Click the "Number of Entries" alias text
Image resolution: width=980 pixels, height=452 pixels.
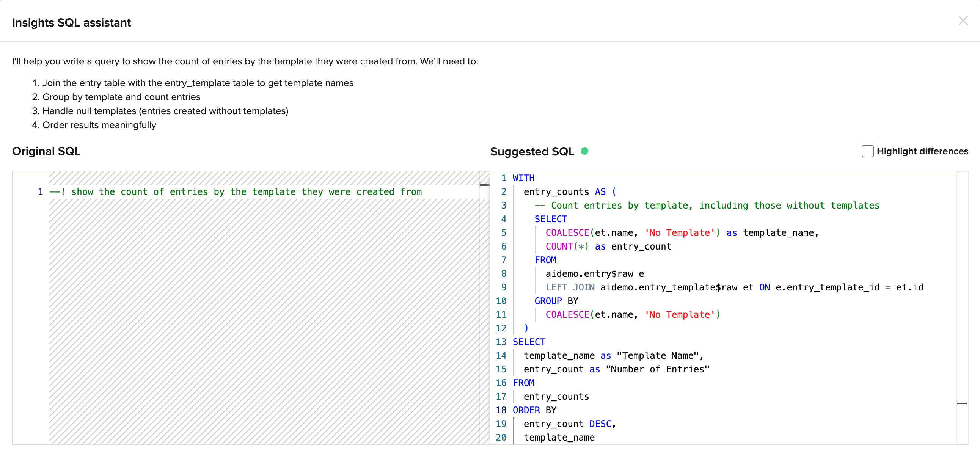(x=657, y=369)
